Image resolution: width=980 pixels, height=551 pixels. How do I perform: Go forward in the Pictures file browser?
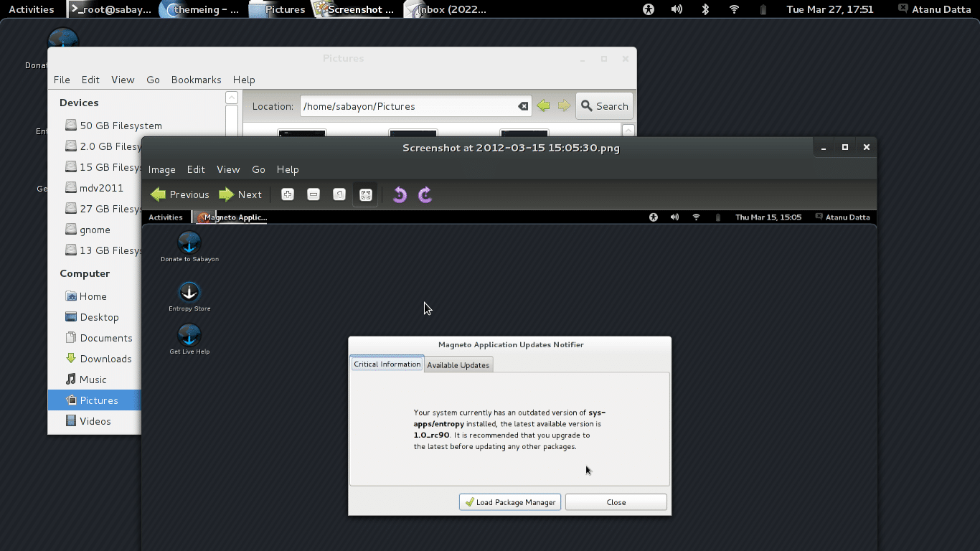(564, 106)
